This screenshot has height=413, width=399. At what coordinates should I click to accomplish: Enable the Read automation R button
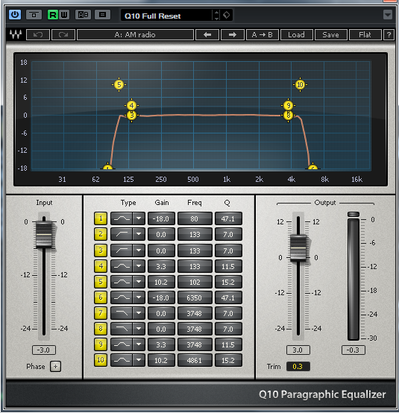53,15
